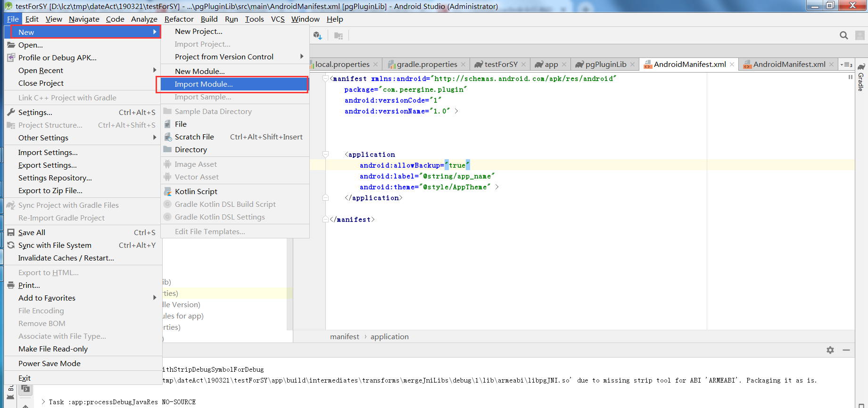Image resolution: width=868 pixels, height=408 pixels.
Task: Switch to the testForSY tab
Action: coord(501,64)
